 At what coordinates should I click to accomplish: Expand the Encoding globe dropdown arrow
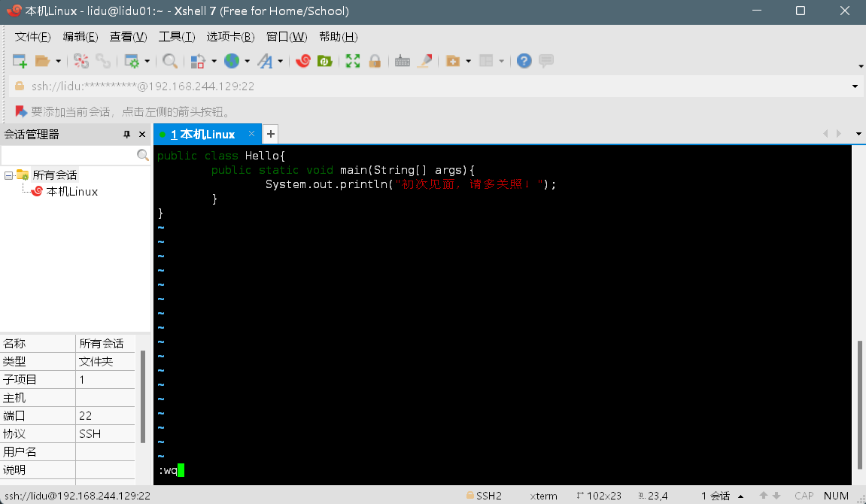point(247,61)
